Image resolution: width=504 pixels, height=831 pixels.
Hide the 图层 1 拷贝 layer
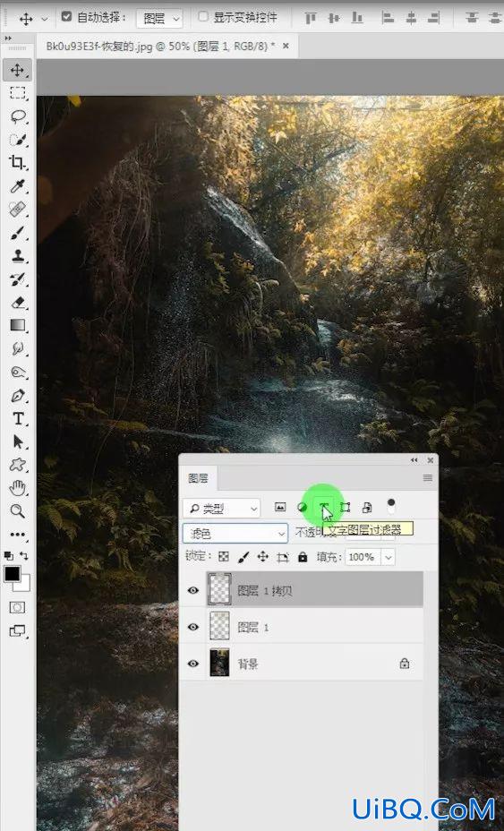click(193, 590)
